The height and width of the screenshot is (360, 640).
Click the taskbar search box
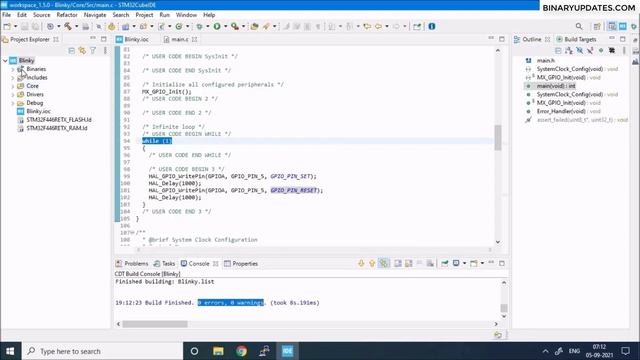[102, 351]
